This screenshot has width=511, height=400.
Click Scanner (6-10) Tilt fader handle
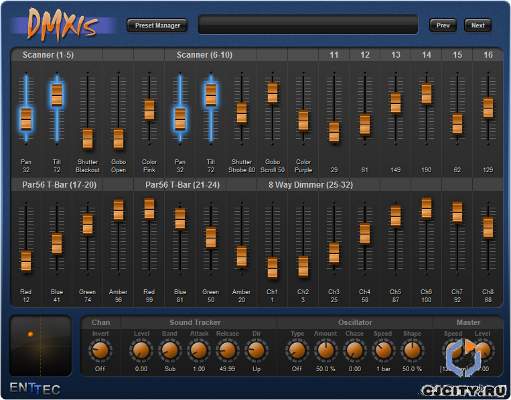pyautogui.click(x=211, y=95)
